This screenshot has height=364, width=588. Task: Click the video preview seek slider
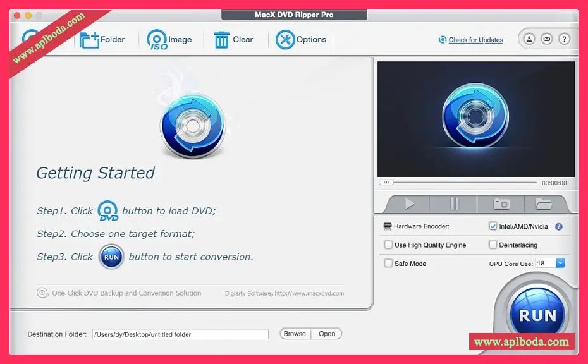click(x=462, y=183)
